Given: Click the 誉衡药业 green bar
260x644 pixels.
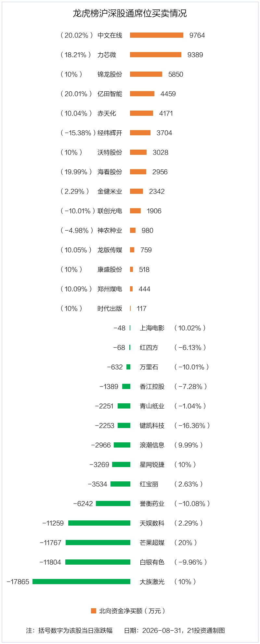Looking at the screenshot, I should (x=113, y=503).
